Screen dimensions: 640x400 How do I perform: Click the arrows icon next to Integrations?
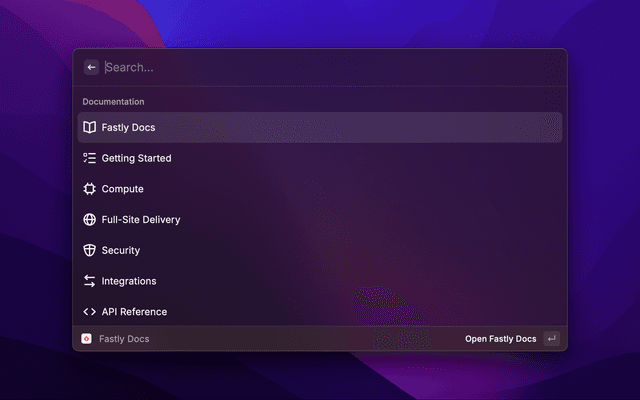[90, 281]
